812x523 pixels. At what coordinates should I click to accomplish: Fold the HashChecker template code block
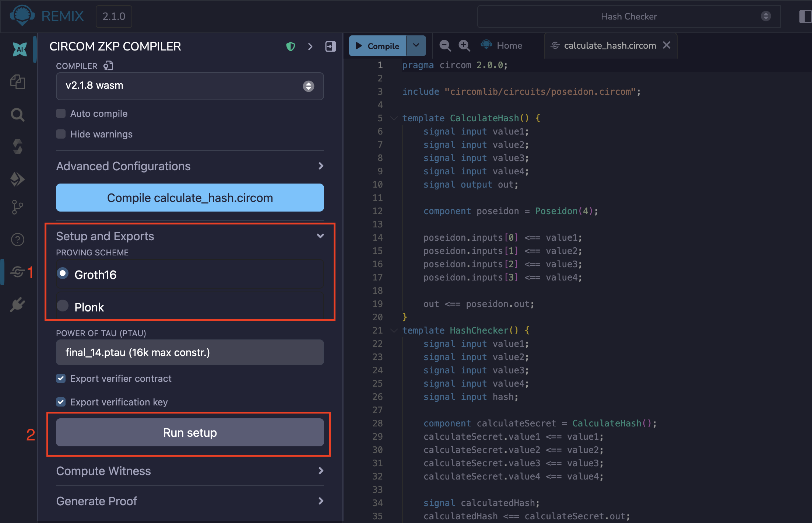pos(394,331)
